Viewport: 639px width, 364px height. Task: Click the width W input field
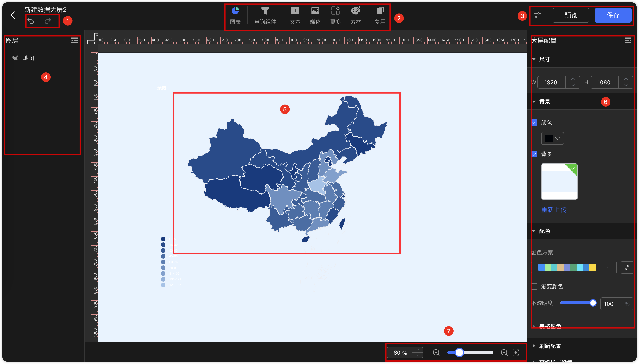tap(551, 82)
